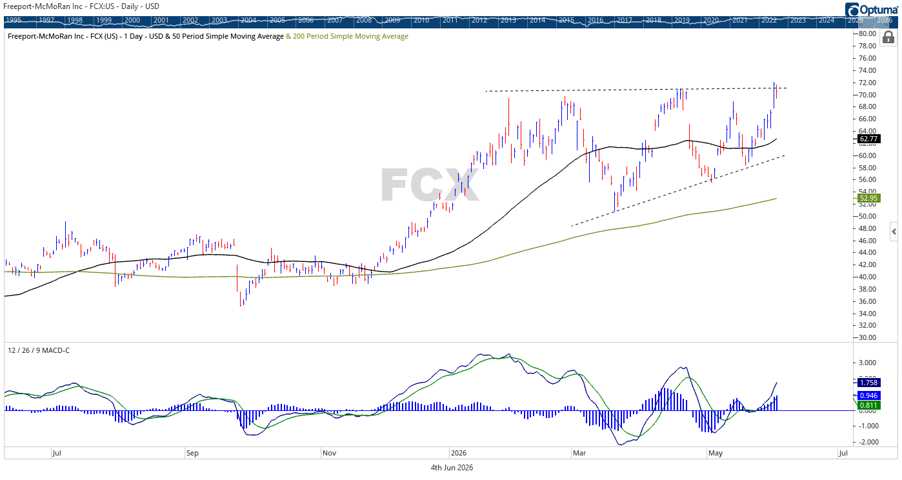Click the 200 Period Simple Moving Average legend
Image resolution: width=902 pixels, height=480 pixels.
[x=350, y=36]
